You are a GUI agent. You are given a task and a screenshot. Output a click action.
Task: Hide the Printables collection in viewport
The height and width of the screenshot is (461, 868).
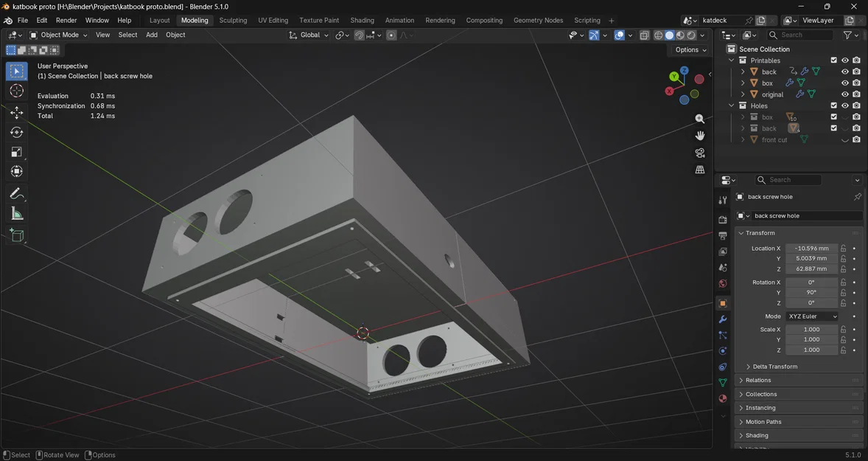point(844,60)
